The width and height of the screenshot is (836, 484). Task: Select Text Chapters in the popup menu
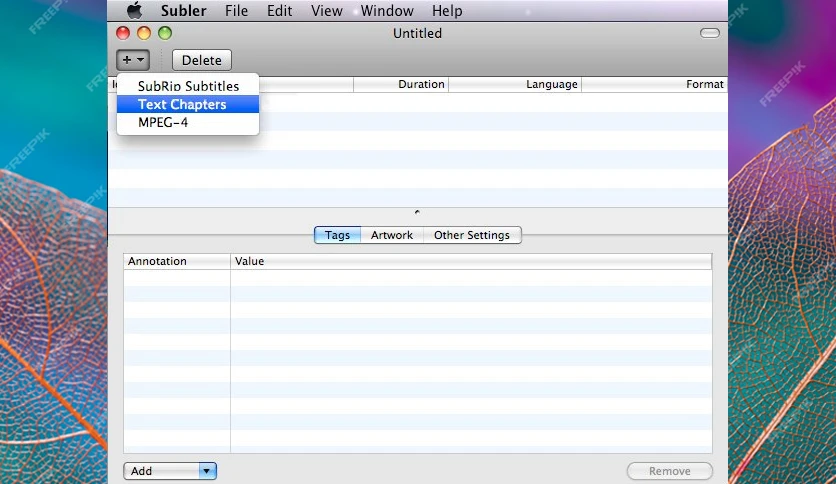188,104
